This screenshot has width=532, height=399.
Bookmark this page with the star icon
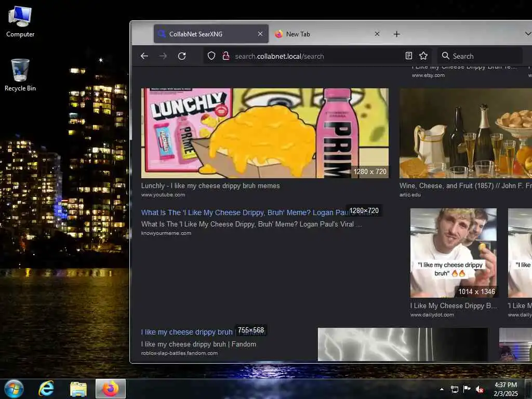423,56
